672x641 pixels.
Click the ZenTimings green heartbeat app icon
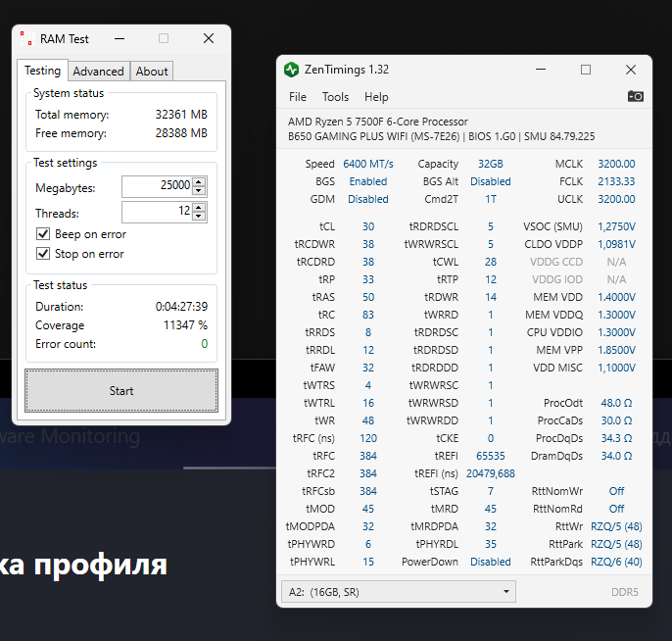coord(292,70)
